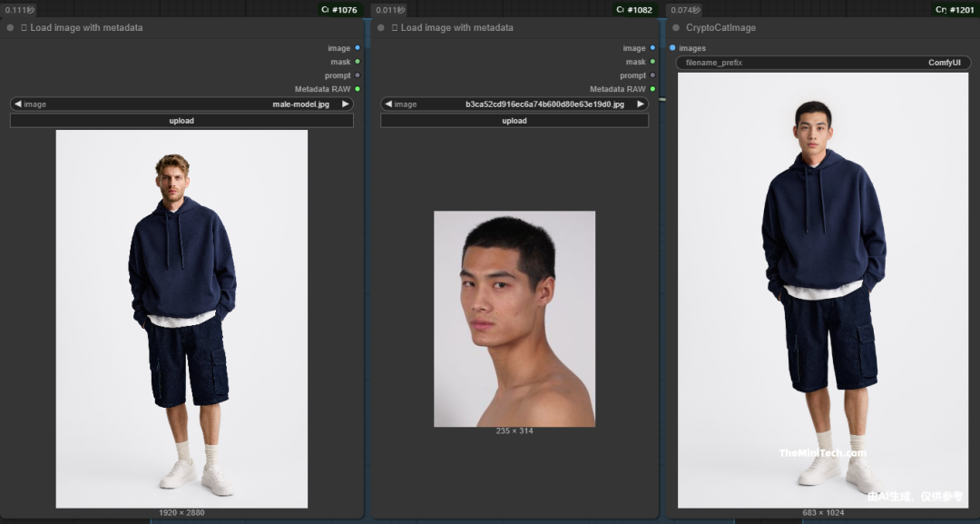Select the next image after male-model.jpg
980x524 pixels.
[345, 104]
